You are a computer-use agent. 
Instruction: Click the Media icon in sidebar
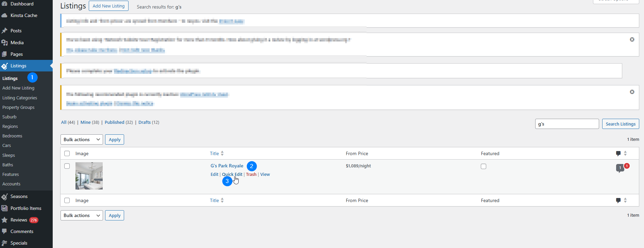coord(4,43)
